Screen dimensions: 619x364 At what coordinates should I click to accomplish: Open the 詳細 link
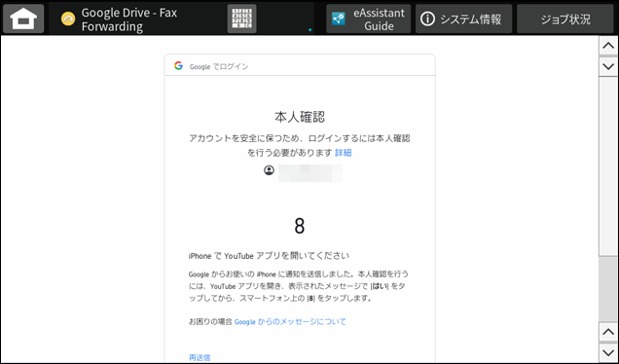coord(343,153)
